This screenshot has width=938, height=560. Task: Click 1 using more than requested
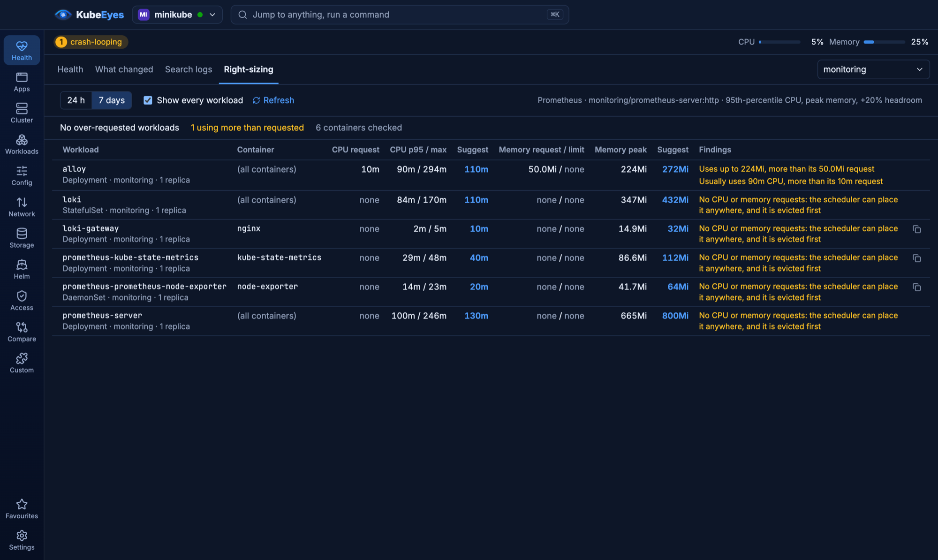click(247, 128)
